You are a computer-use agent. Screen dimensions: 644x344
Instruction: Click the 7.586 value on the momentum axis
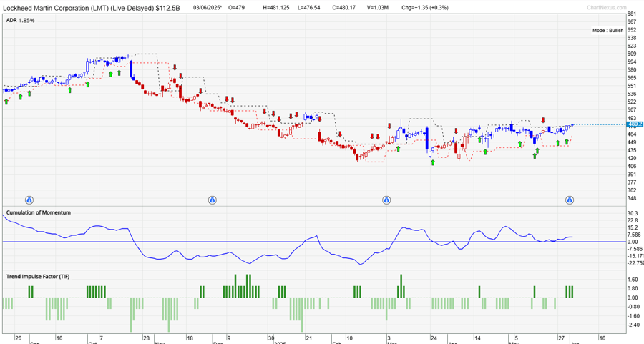634,235
